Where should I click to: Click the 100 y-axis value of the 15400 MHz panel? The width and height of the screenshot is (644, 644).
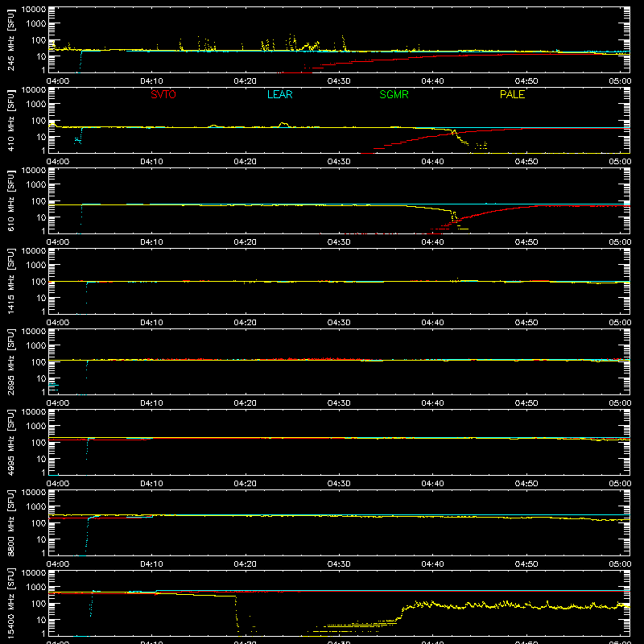39,604
